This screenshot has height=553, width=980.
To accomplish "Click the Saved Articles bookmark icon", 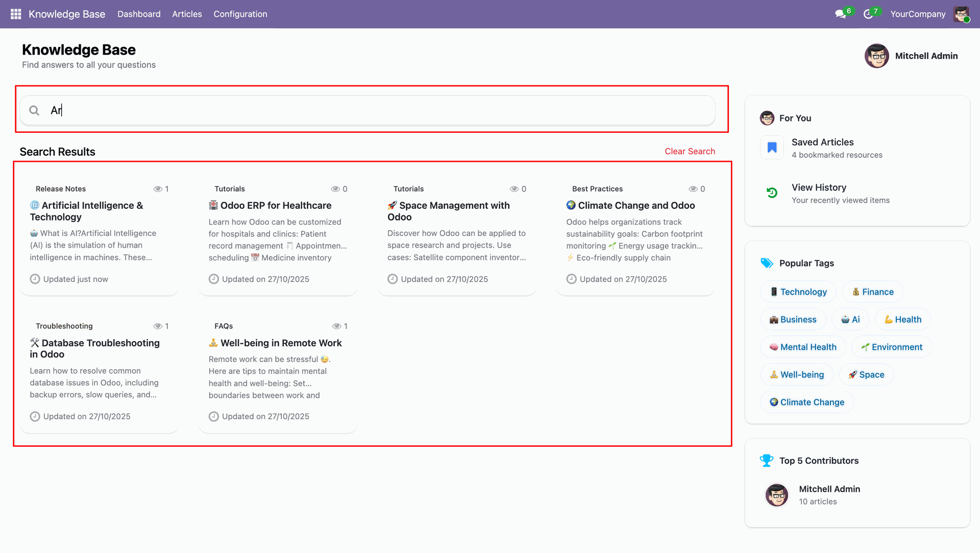I will [772, 148].
